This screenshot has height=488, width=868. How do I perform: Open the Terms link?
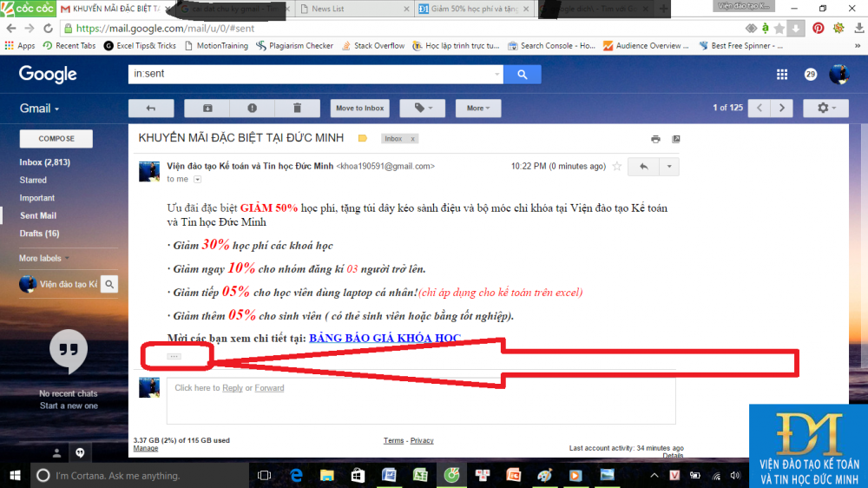click(393, 440)
